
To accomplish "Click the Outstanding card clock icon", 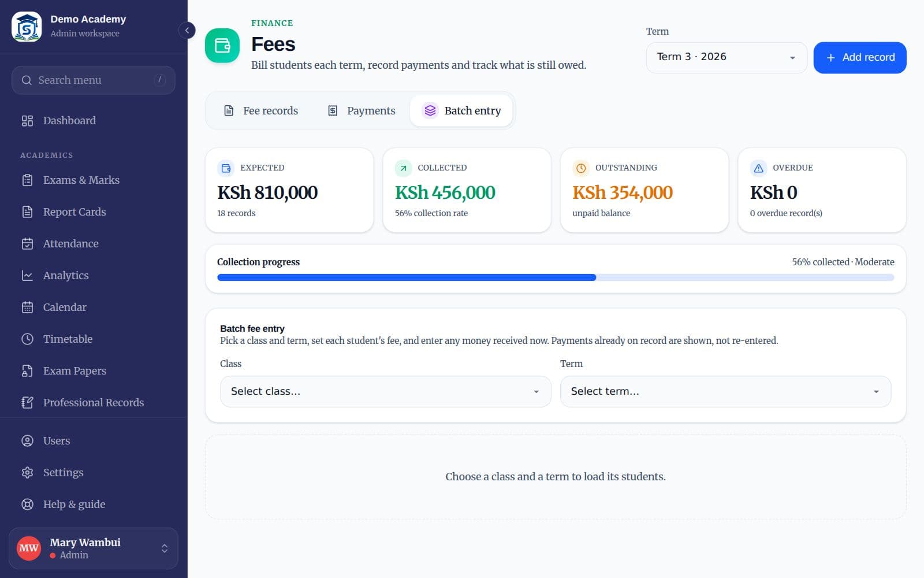I will [x=581, y=168].
